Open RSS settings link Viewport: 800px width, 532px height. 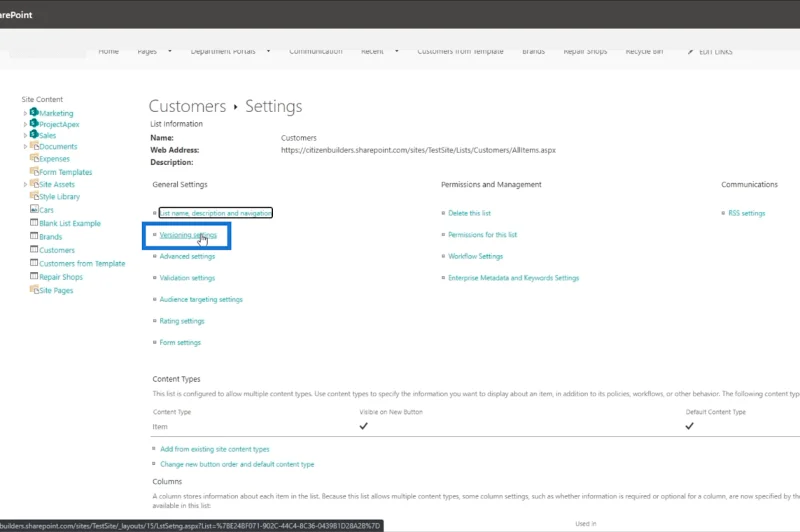coord(746,213)
